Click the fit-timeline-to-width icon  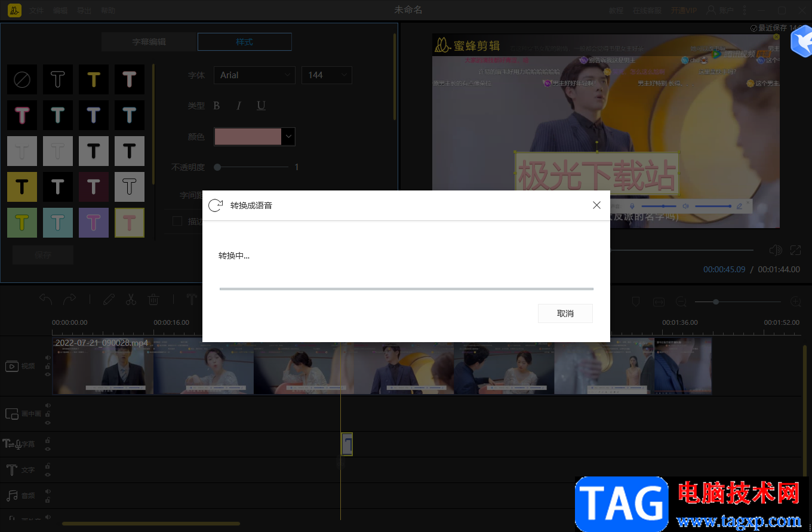tap(659, 302)
